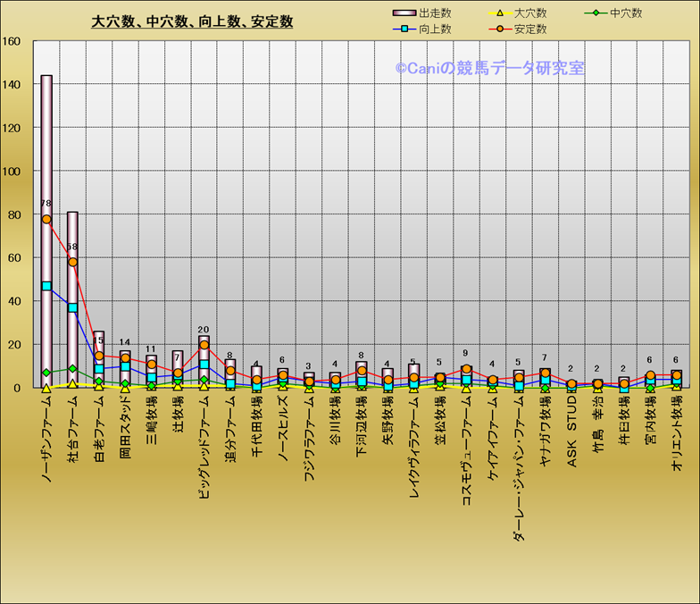
Task: Click the ASK STUD x-axis label
Action: tap(571, 427)
